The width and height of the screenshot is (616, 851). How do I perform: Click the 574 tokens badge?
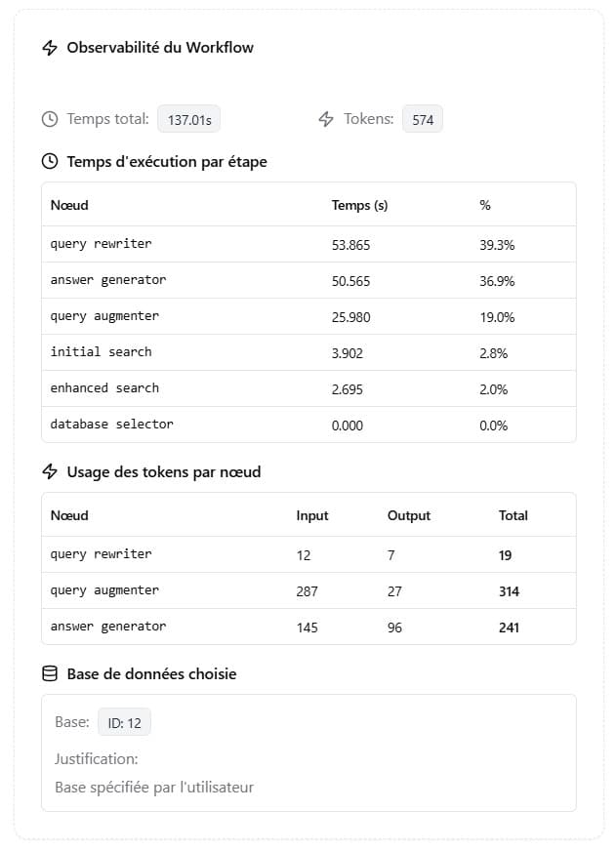click(x=422, y=118)
